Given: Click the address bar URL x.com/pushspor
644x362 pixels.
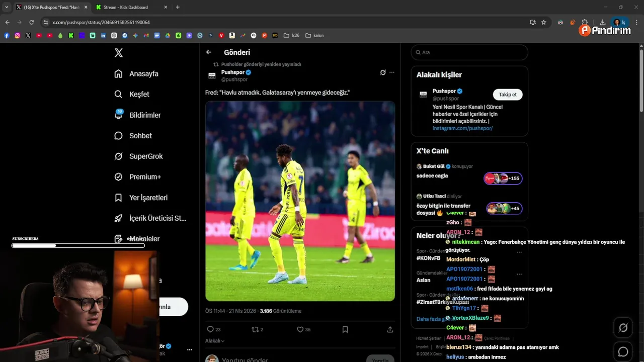Looking at the screenshot, I should click(x=101, y=22).
